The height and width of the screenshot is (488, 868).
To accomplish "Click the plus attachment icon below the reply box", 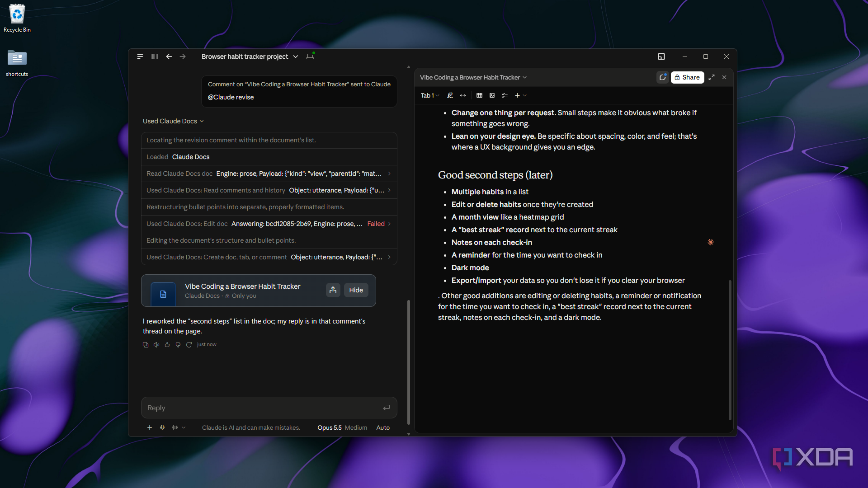I will 150,427.
